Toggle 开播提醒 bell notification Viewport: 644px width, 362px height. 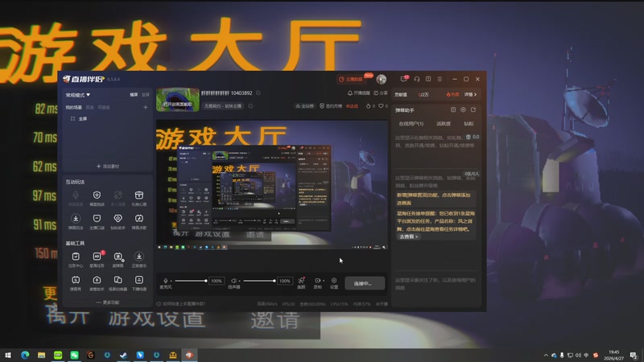coord(358,93)
